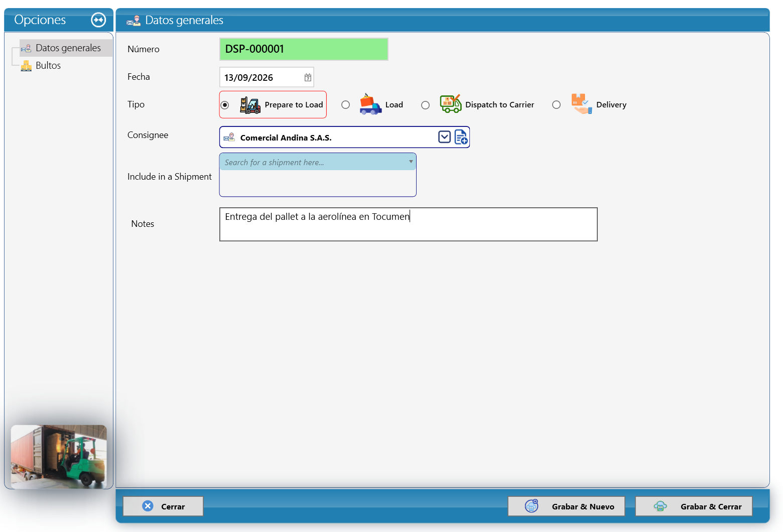Viewport: 783px width, 532px height.
Task: Select the Prepare to Load radio button
Action: pos(225,105)
